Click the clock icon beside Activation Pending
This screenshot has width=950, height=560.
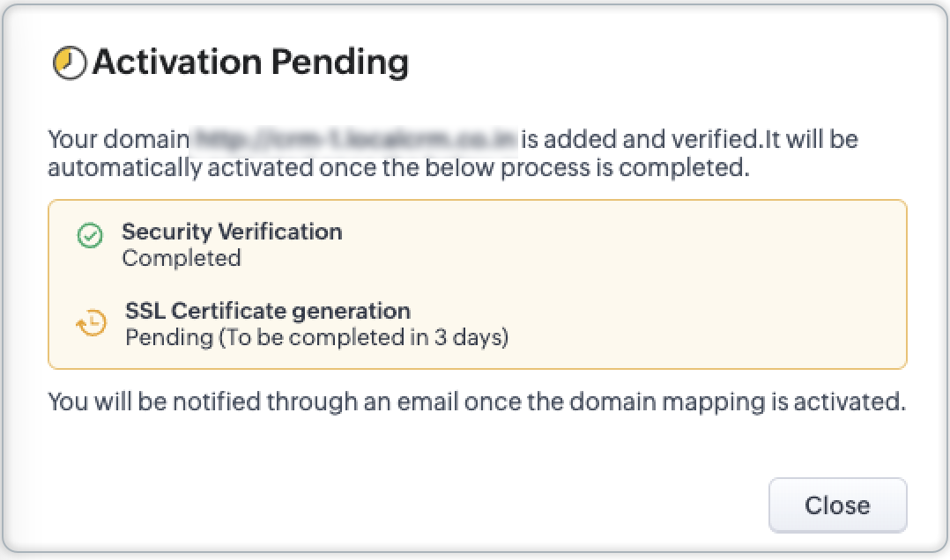point(70,63)
